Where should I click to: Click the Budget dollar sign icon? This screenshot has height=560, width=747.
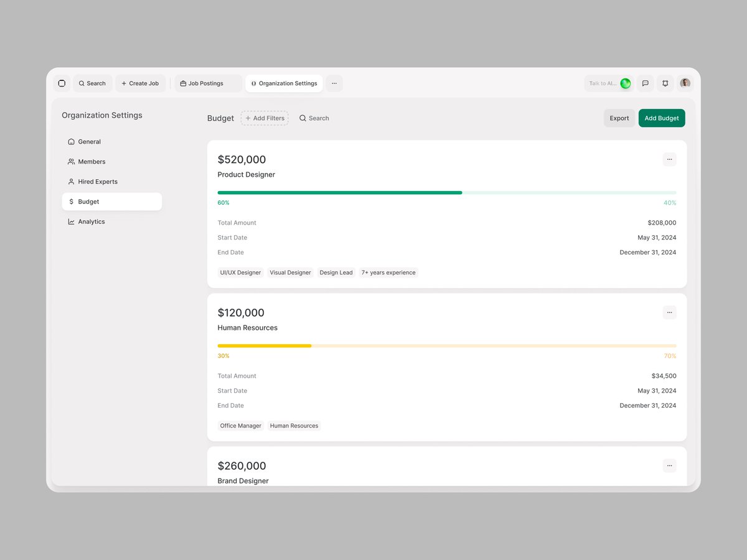[71, 202]
